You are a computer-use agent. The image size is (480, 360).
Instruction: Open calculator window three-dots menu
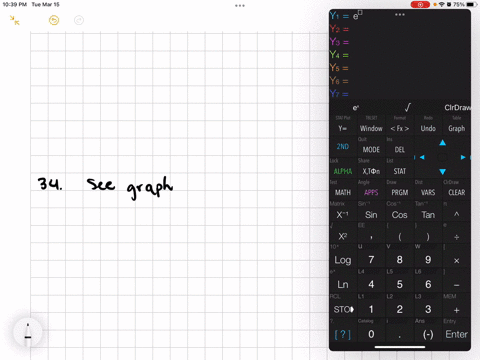(400, 15)
